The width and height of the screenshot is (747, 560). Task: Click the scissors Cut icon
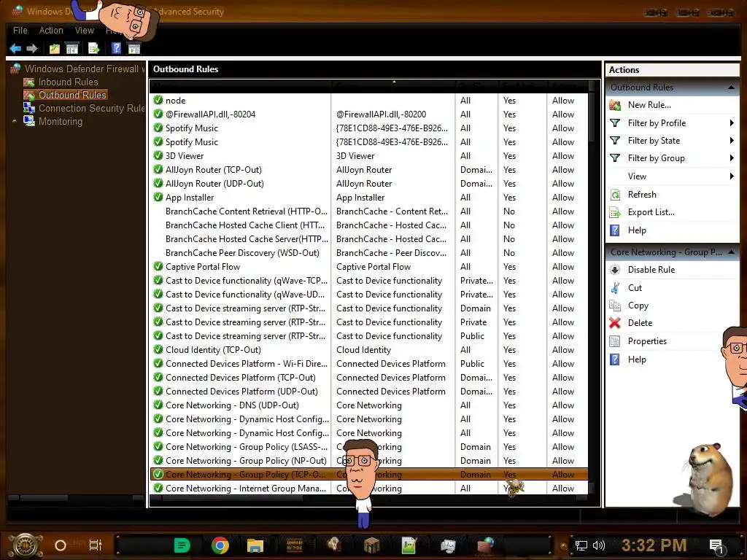[x=615, y=287]
